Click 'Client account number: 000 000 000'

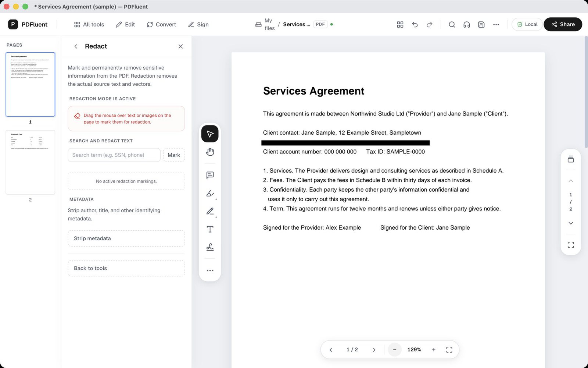pyautogui.click(x=310, y=152)
